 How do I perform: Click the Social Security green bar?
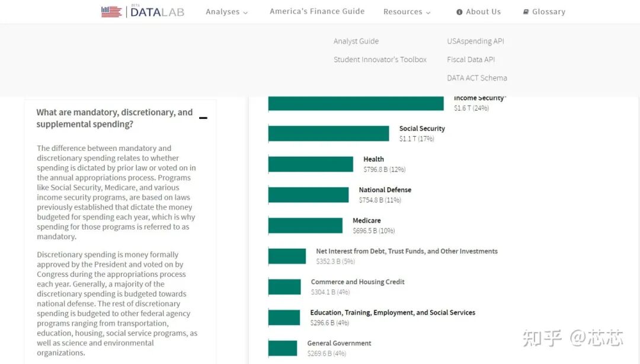coord(328,134)
